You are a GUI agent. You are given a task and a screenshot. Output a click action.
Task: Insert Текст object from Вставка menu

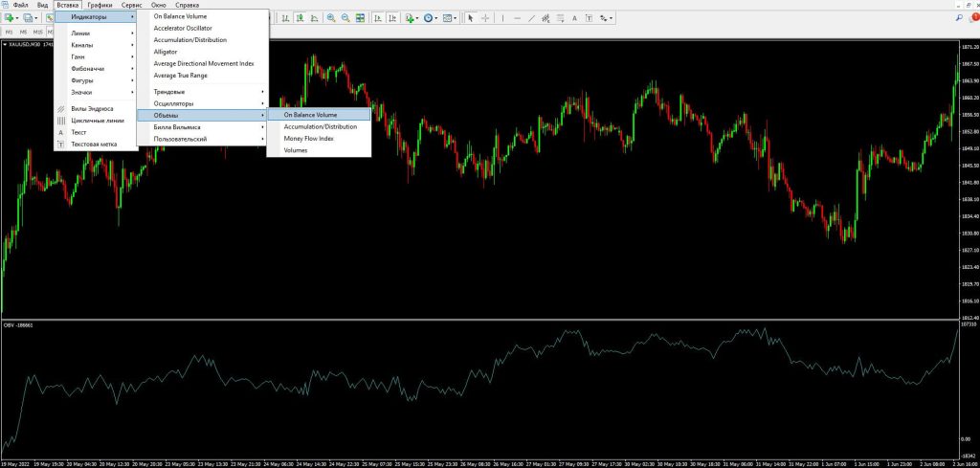coord(96,132)
